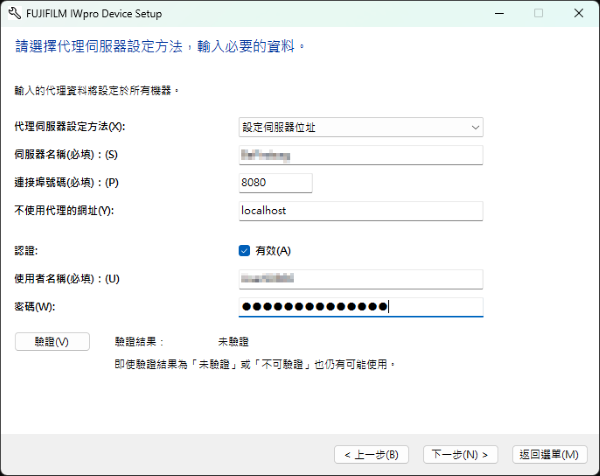Screen dimensions: 600x476
Task: Focus the port number field showing 8080
Action: pos(276,183)
